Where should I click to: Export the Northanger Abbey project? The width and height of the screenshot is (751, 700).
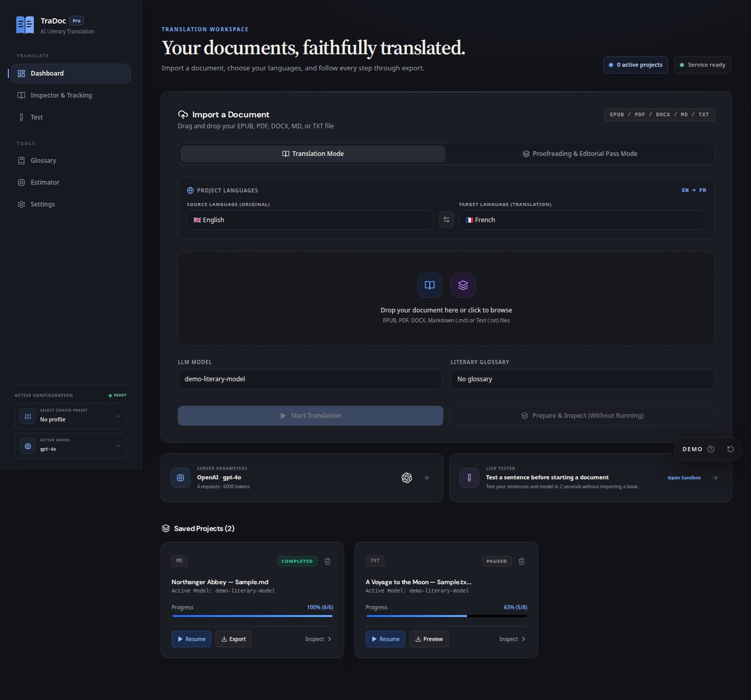pos(233,639)
